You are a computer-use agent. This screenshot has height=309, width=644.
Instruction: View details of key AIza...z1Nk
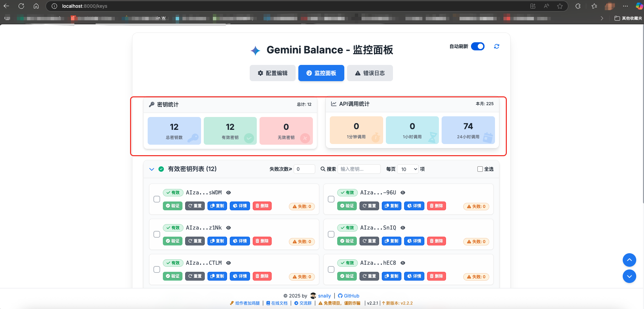[240, 241]
